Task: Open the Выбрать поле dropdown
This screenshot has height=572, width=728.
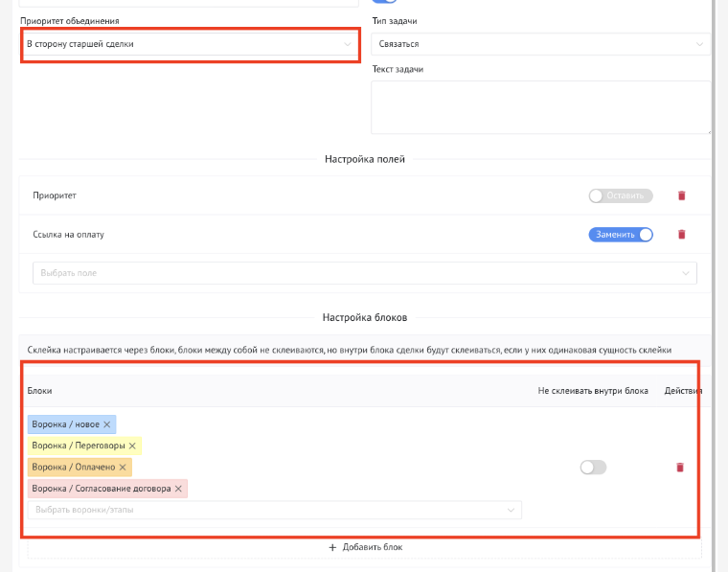Action: coord(364,273)
